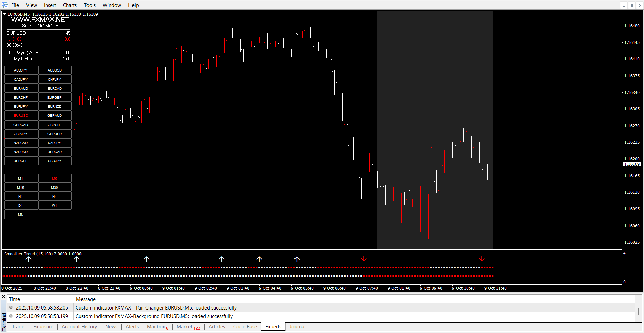Open the Charts menu
Screen dimensions: 644x333
point(70,5)
